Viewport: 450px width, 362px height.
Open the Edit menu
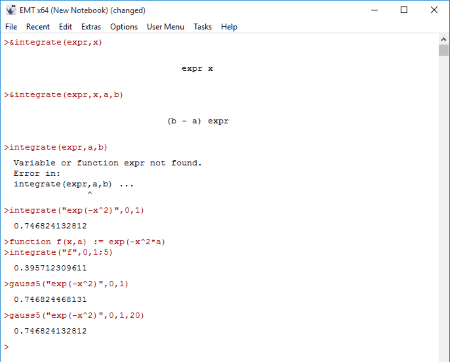(x=65, y=27)
